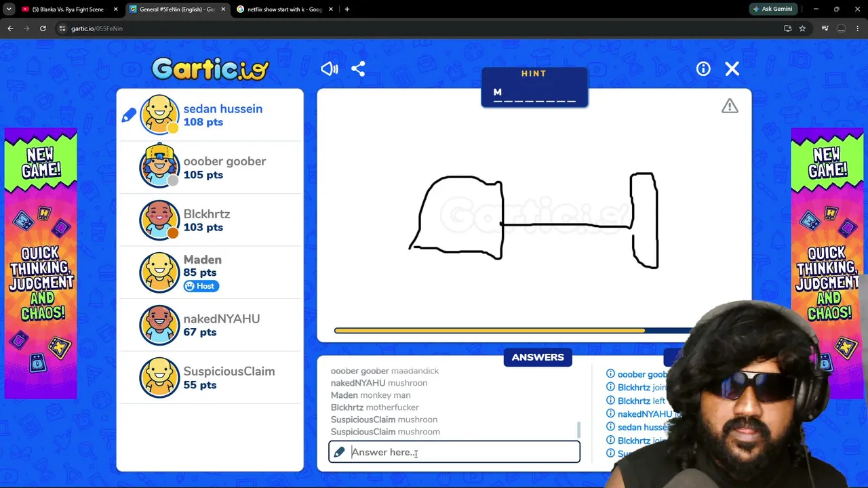Click the share room icon

(x=358, y=68)
